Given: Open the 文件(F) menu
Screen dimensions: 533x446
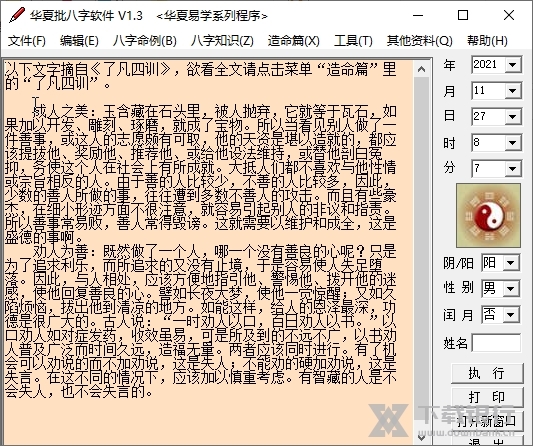Looking at the screenshot, I should tap(27, 41).
